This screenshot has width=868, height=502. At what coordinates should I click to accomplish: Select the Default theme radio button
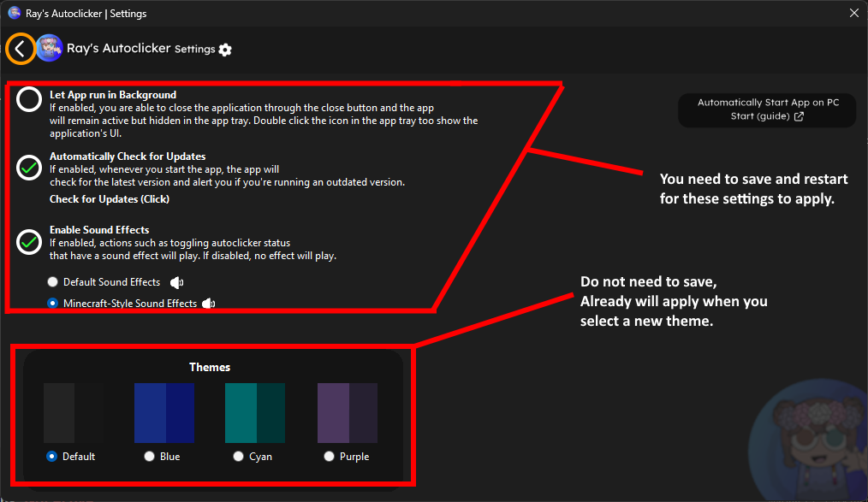coord(52,456)
